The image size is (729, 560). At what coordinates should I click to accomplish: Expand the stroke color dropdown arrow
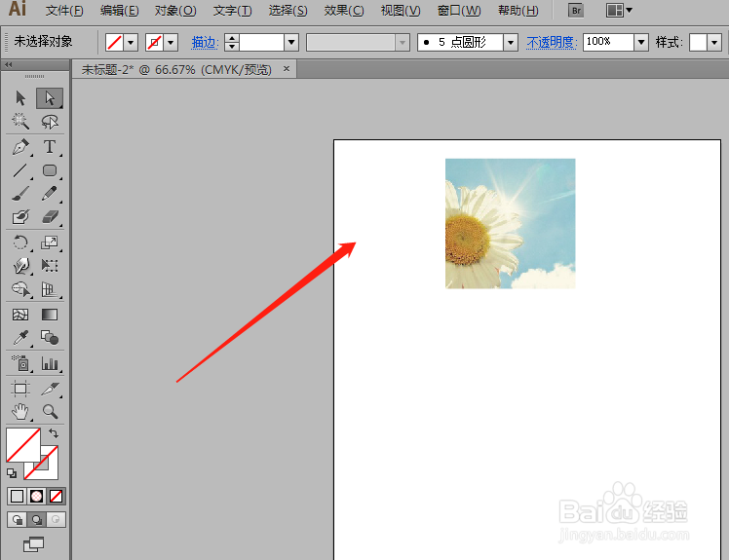coord(171,42)
